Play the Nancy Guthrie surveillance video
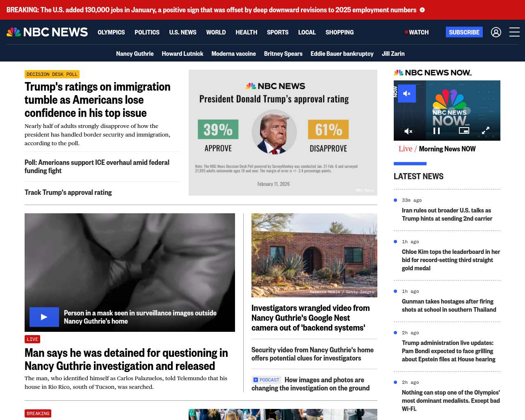 [44, 317]
